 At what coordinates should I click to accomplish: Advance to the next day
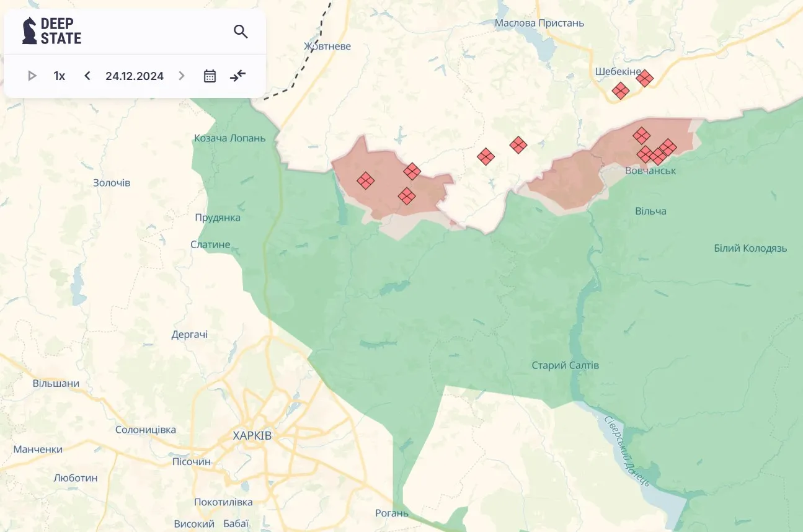(181, 75)
